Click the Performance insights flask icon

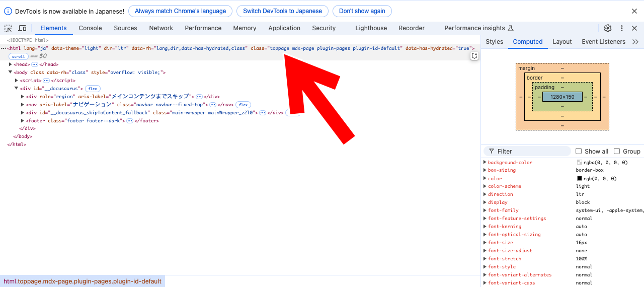pyautogui.click(x=511, y=28)
